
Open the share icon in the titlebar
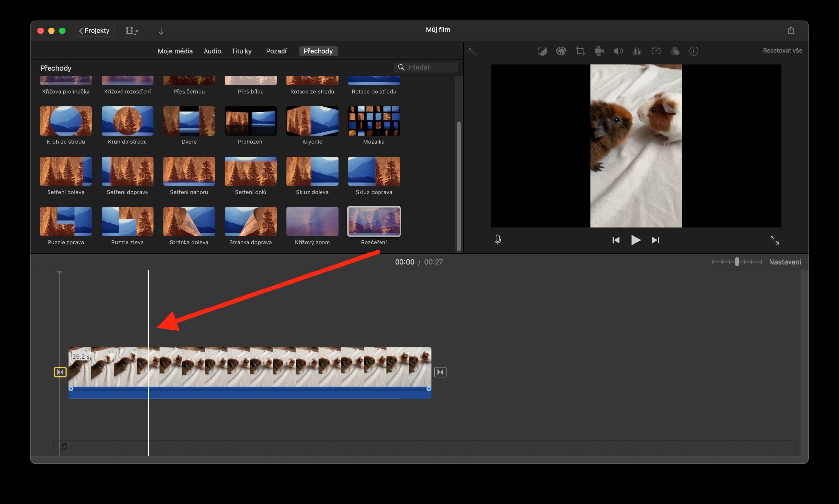tap(791, 30)
